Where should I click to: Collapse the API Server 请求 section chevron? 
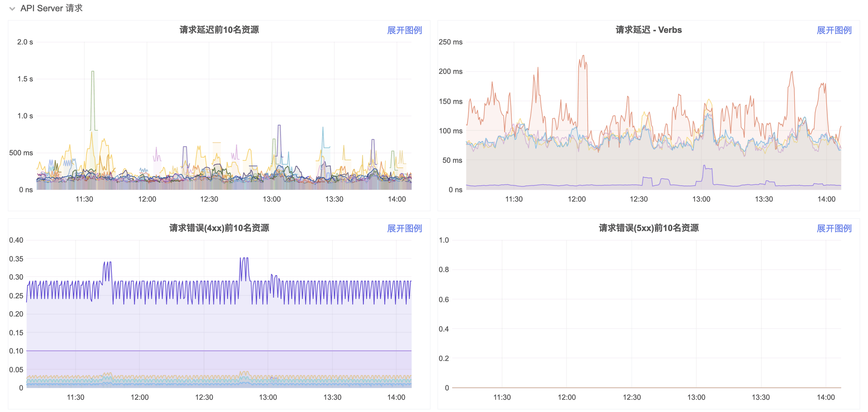click(12, 9)
